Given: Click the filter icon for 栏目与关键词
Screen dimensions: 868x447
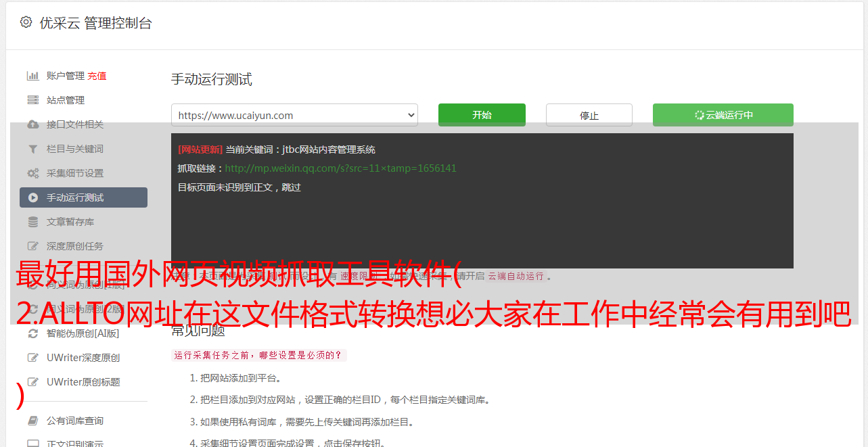Looking at the screenshot, I should [x=32, y=149].
